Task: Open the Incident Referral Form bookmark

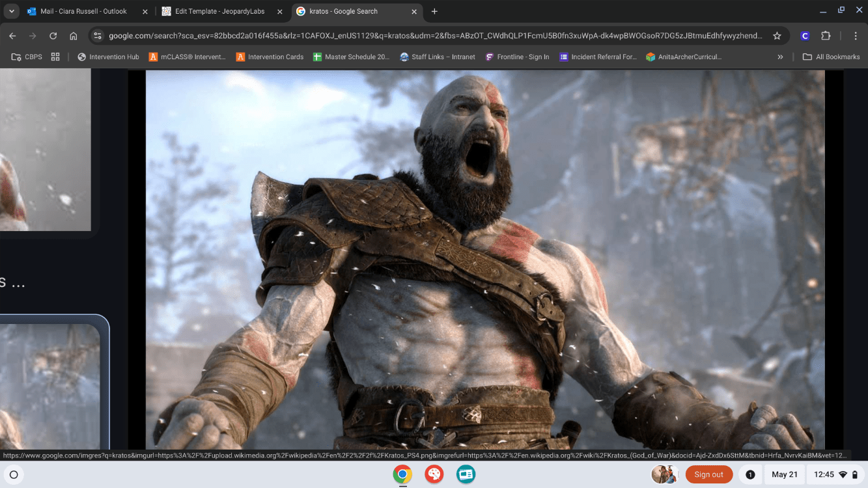Action: pyautogui.click(x=598, y=57)
